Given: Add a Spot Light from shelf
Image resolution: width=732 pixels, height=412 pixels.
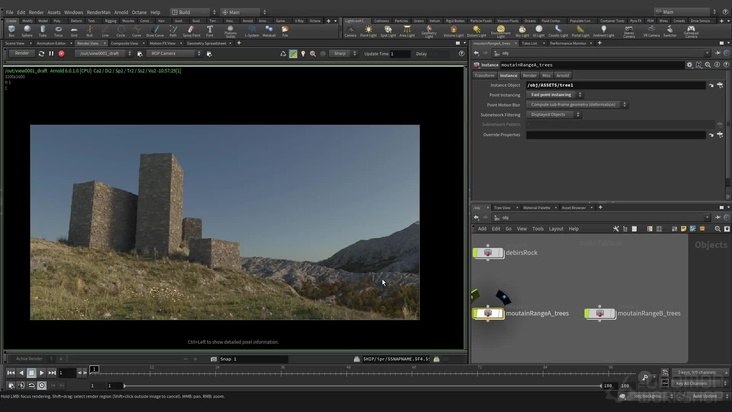Looking at the screenshot, I should pyautogui.click(x=388, y=31).
